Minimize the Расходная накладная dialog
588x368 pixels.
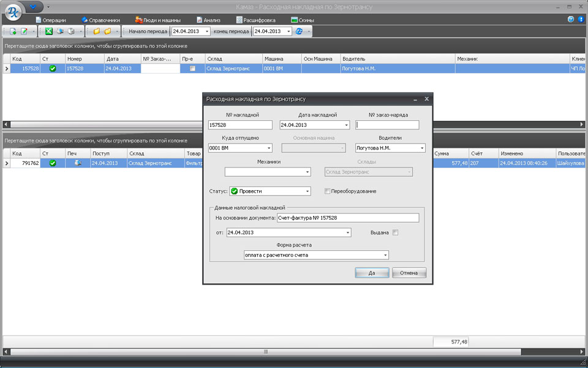415,99
